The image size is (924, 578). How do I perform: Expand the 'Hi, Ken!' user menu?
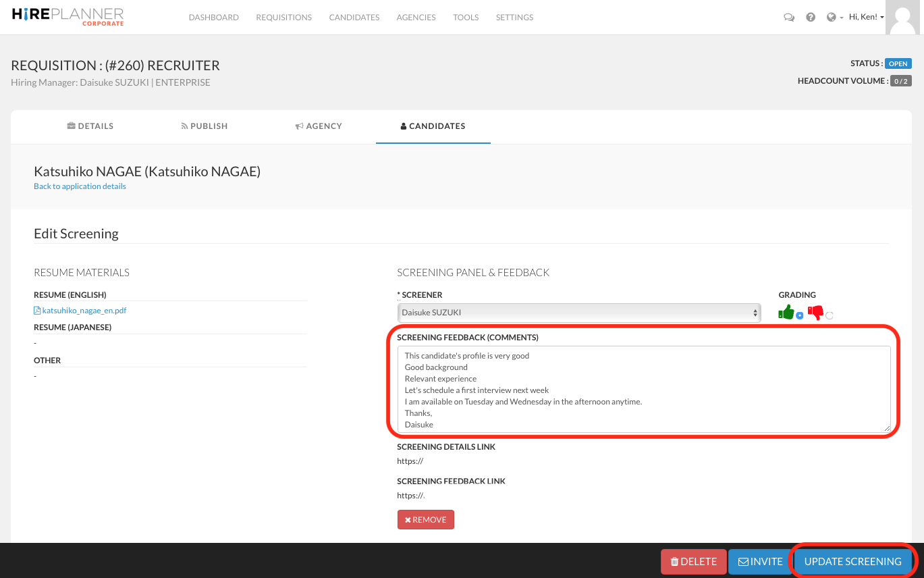tap(866, 18)
